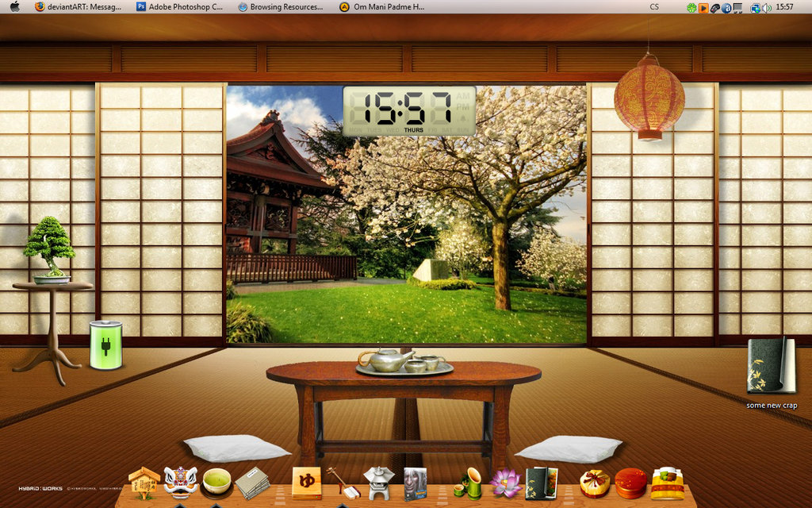The width and height of the screenshot is (812, 508).
Task: Mute audio via the tray speaker icon
Action: click(x=767, y=7)
